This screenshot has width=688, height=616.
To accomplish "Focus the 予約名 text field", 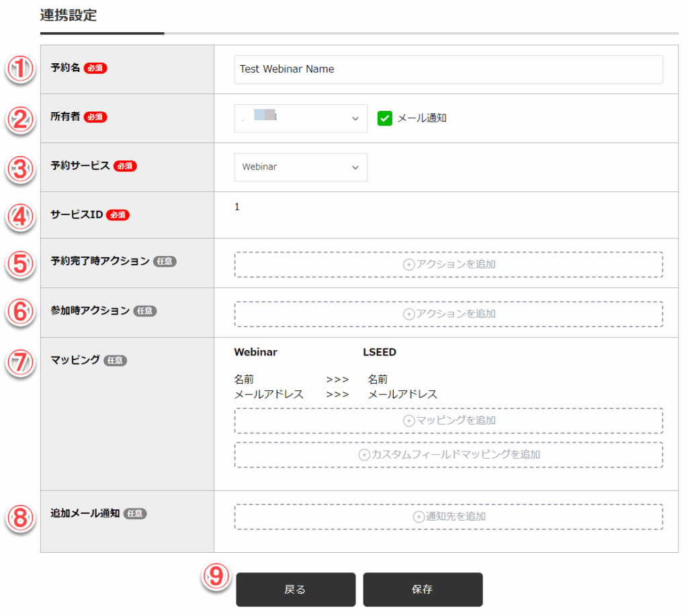I will pyautogui.click(x=448, y=69).
